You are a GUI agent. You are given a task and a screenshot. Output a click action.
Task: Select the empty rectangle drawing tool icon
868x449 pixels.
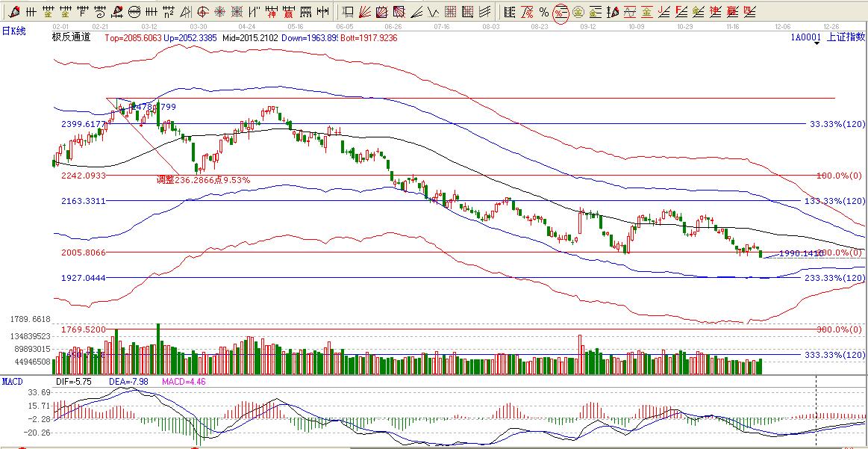(x=347, y=12)
